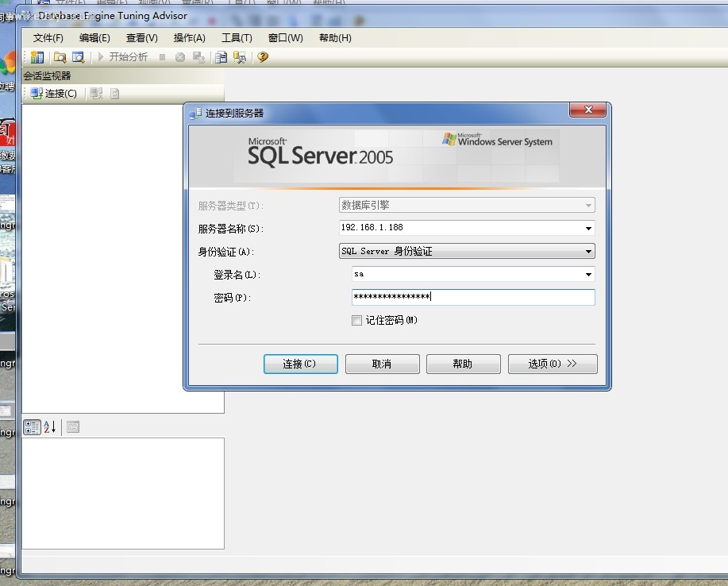Click the document report toolbar icon

click(x=221, y=57)
